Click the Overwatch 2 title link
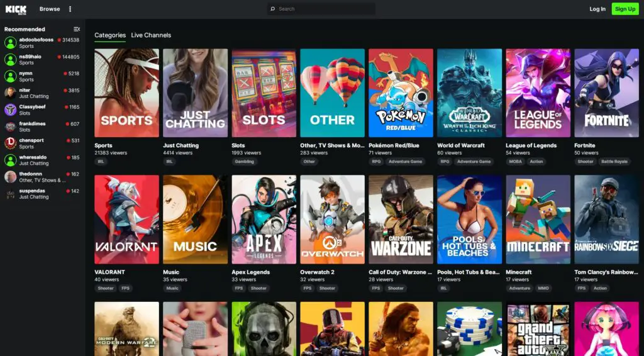This screenshot has width=644, height=356. pyautogui.click(x=317, y=272)
